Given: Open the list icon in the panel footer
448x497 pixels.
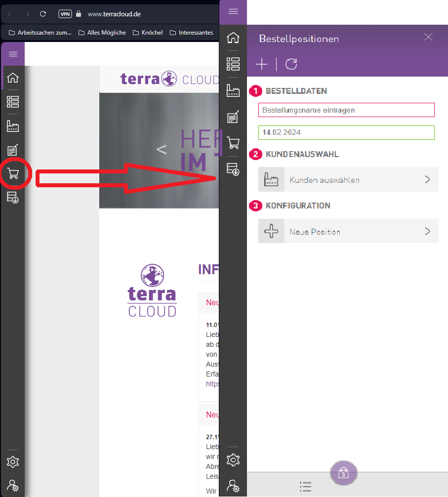Looking at the screenshot, I should coord(306,487).
